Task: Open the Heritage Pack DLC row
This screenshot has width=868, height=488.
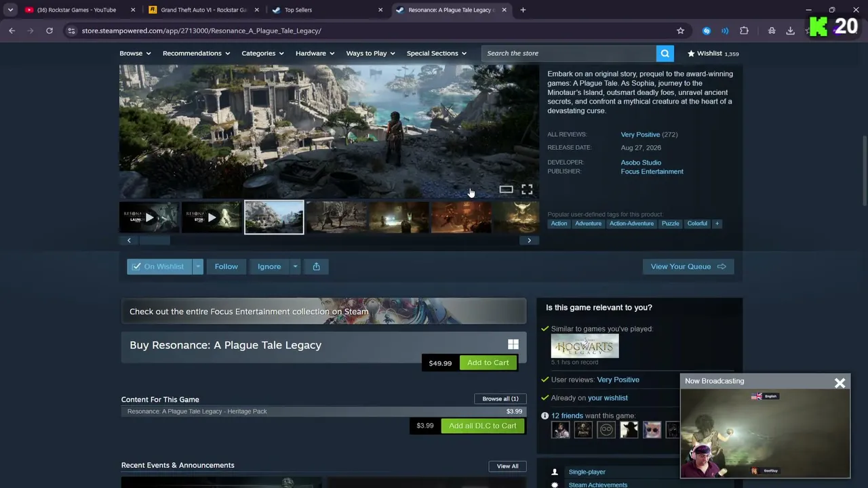Action: pyautogui.click(x=324, y=411)
